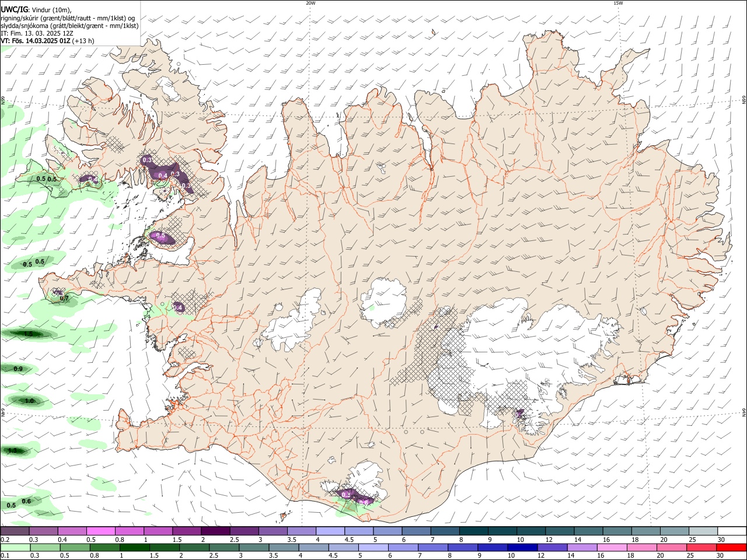Screen dimensions: 747x560
Task: Click the 'VT: Fös. 14.03.2025 01Z (+13 h)' line
Action: pos(47,41)
